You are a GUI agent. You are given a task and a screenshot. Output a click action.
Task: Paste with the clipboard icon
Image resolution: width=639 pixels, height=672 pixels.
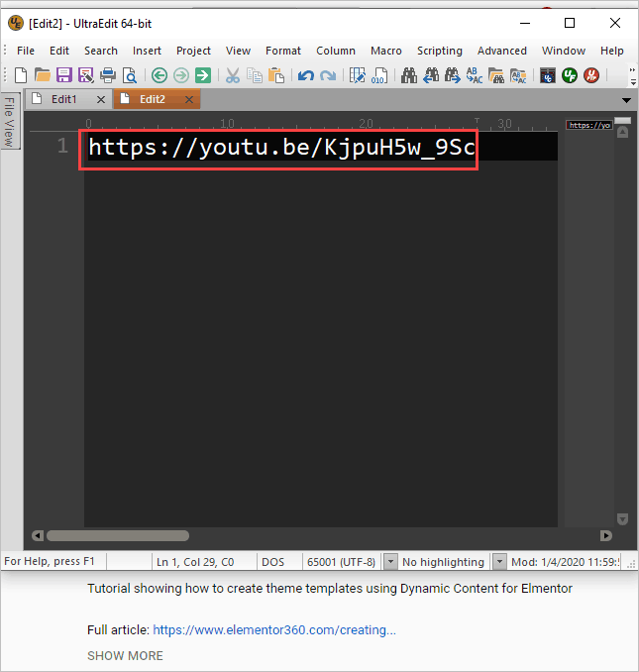(x=276, y=75)
